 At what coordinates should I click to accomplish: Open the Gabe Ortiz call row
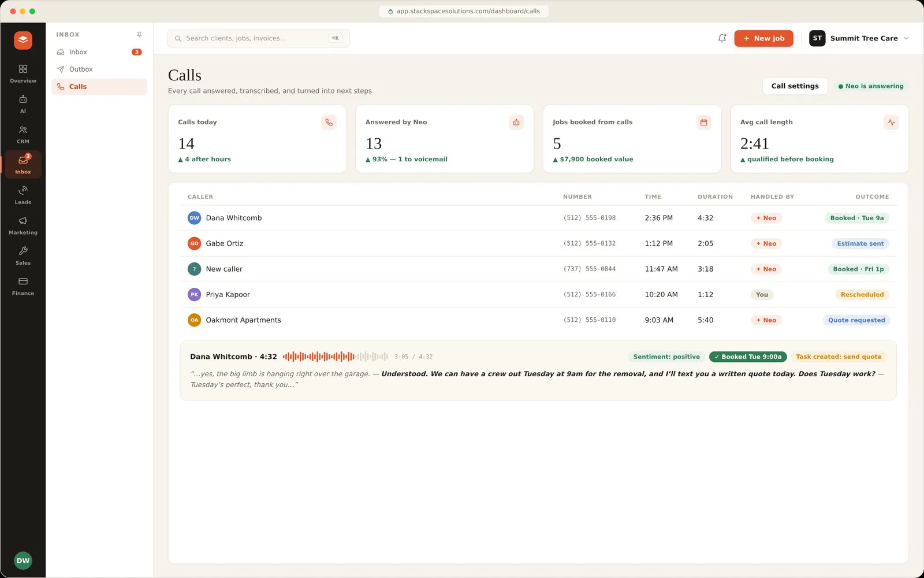pos(538,243)
